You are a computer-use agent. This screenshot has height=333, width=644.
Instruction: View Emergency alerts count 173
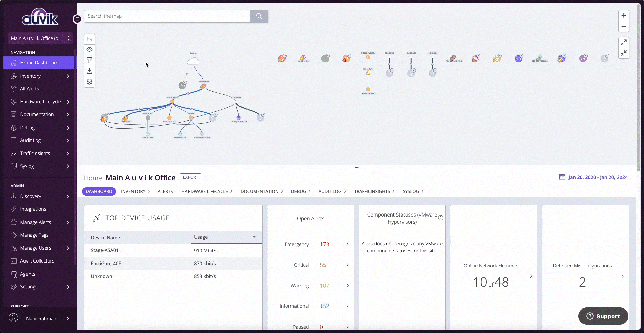coord(324,244)
